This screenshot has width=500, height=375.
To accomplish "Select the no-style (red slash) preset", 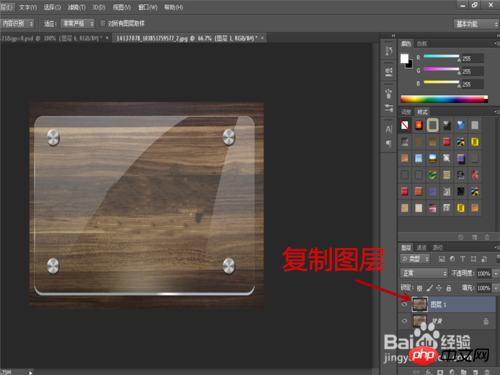I will 405,125.
